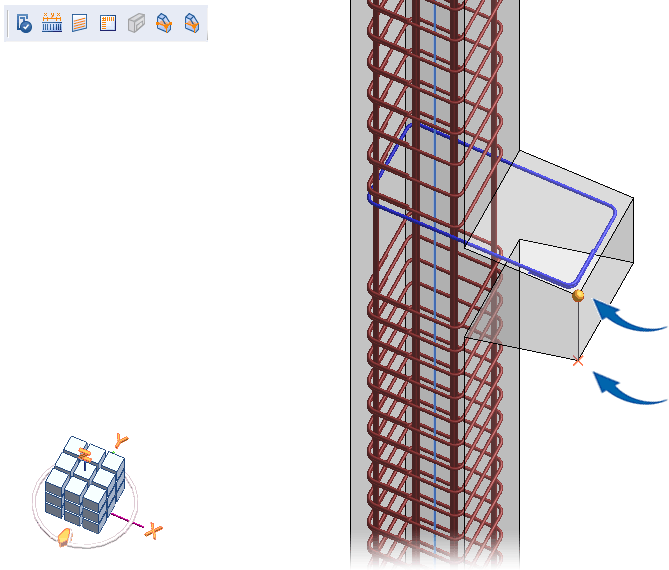
Task: Click the document with checkmark toolbar icon
Action: pos(24,23)
